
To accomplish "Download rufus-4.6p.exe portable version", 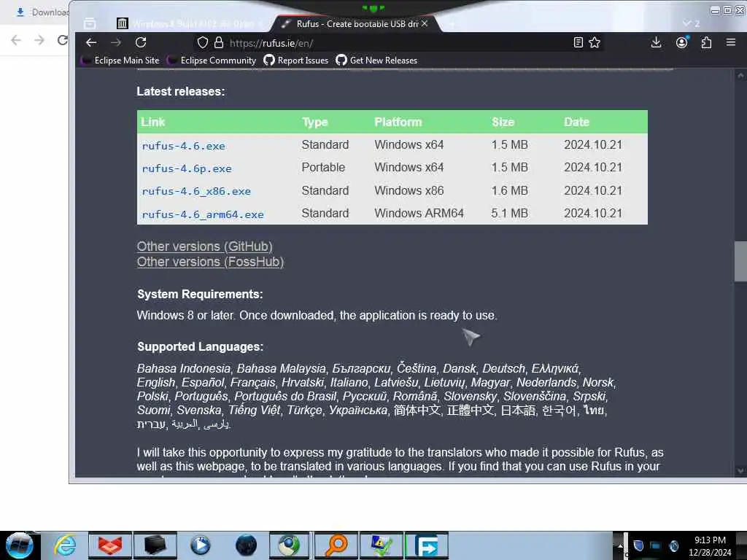I will pos(187,168).
